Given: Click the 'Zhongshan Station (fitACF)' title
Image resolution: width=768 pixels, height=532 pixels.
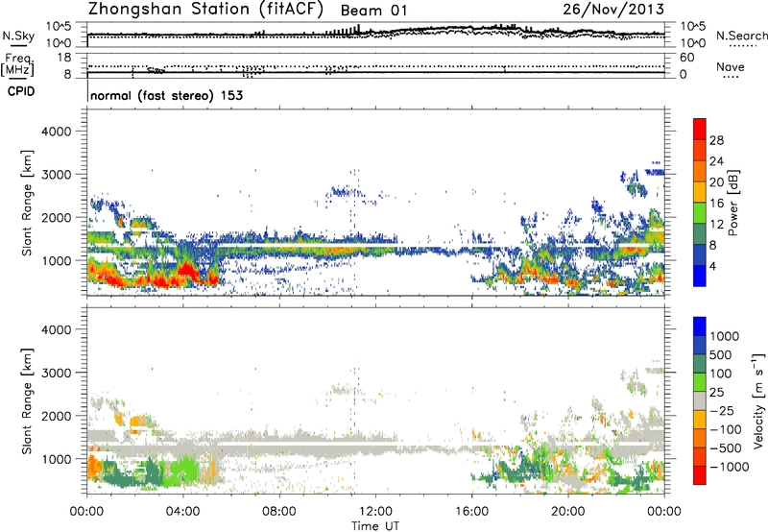Looking at the screenshot, I should (x=206, y=10).
